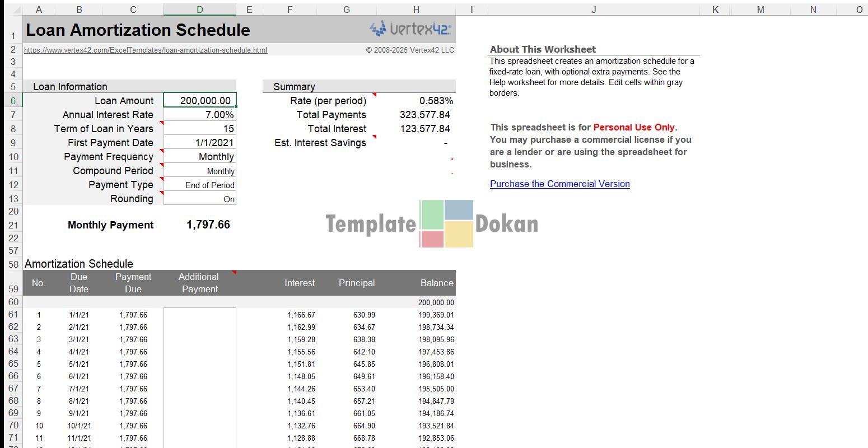Image resolution: width=868 pixels, height=448 pixels.
Task: Toggle the Rounding cell set to On
Action: click(200, 199)
